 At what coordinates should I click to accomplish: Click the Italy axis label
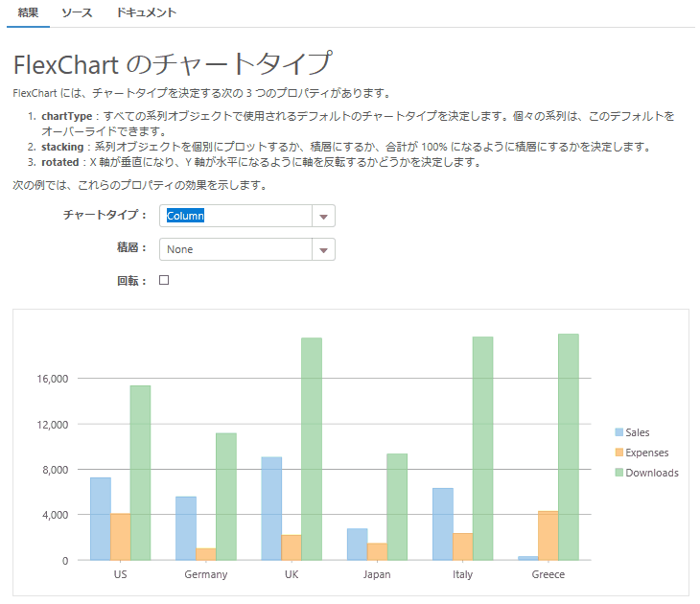[x=462, y=574]
